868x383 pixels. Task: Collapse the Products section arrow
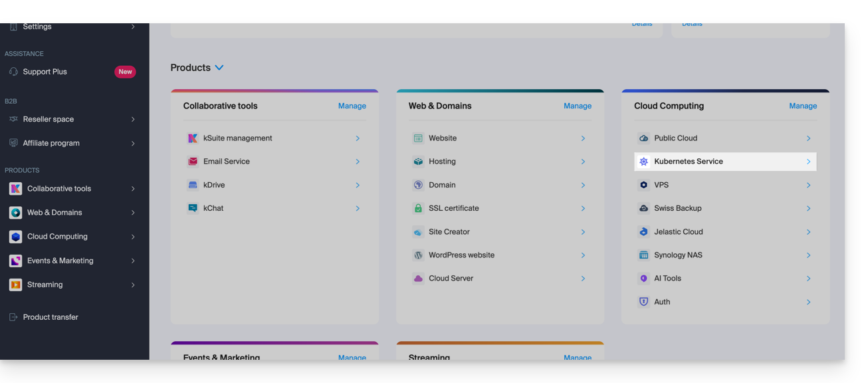[219, 68]
